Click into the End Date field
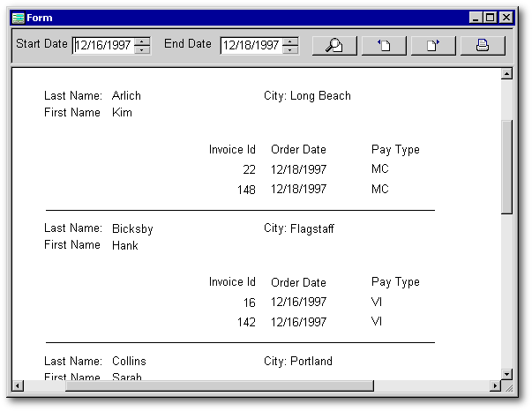The width and height of the screenshot is (532, 411). pos(251,45)
